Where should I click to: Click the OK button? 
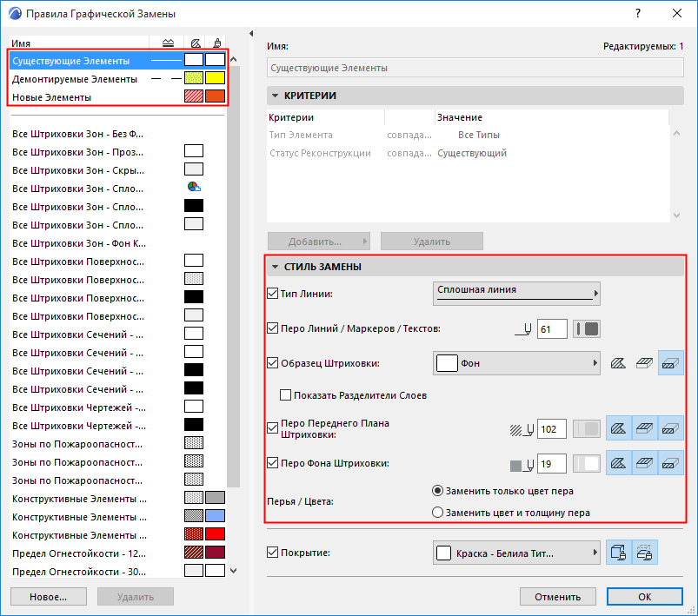pos(645,596)
